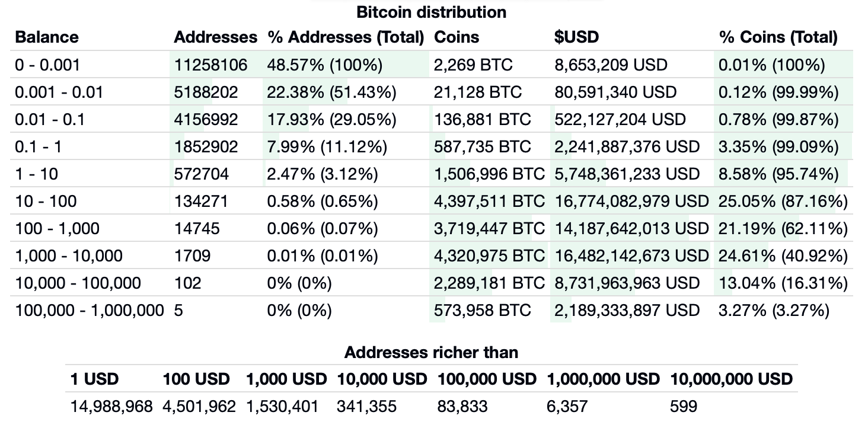This screenshot has width=868, height=428.
Task: Select the 2,241,887,376 USD value cell
Action: pos(627,146)
